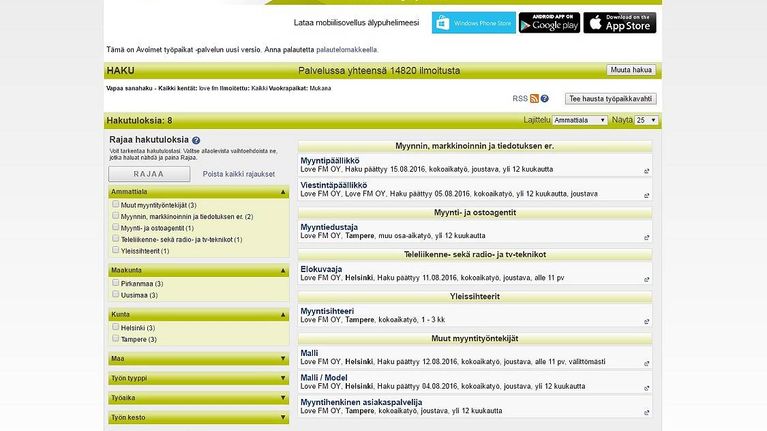Open the Google Play app badge

(549, 23)
